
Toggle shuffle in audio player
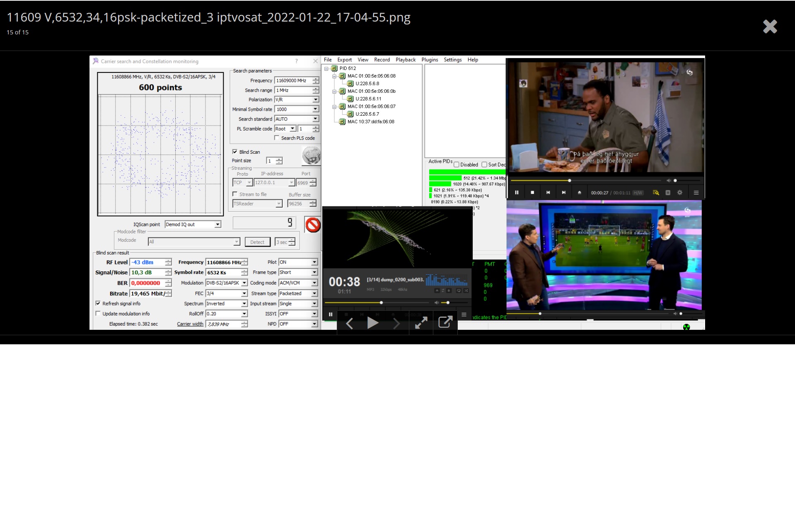point(466,291)
